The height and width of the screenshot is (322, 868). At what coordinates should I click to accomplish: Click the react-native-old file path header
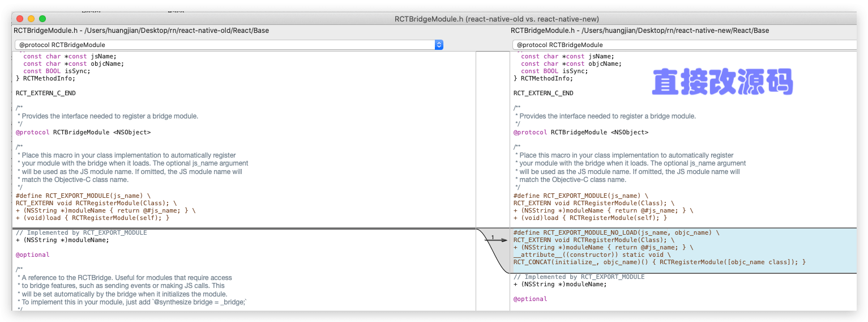point(142,31)
